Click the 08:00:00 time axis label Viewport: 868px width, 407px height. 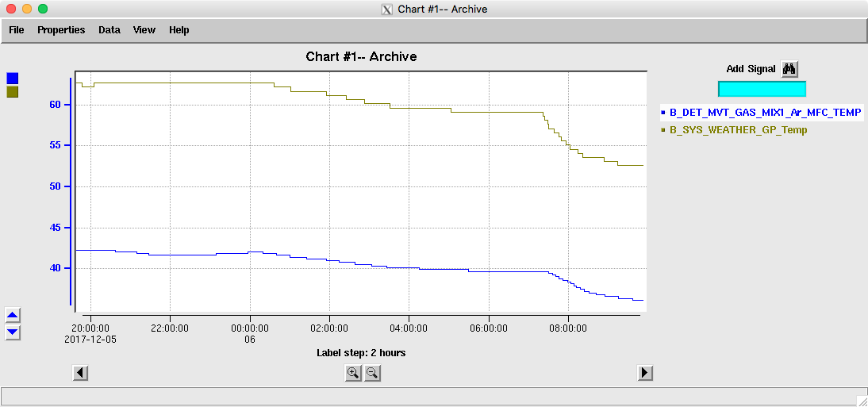point(569,328)
